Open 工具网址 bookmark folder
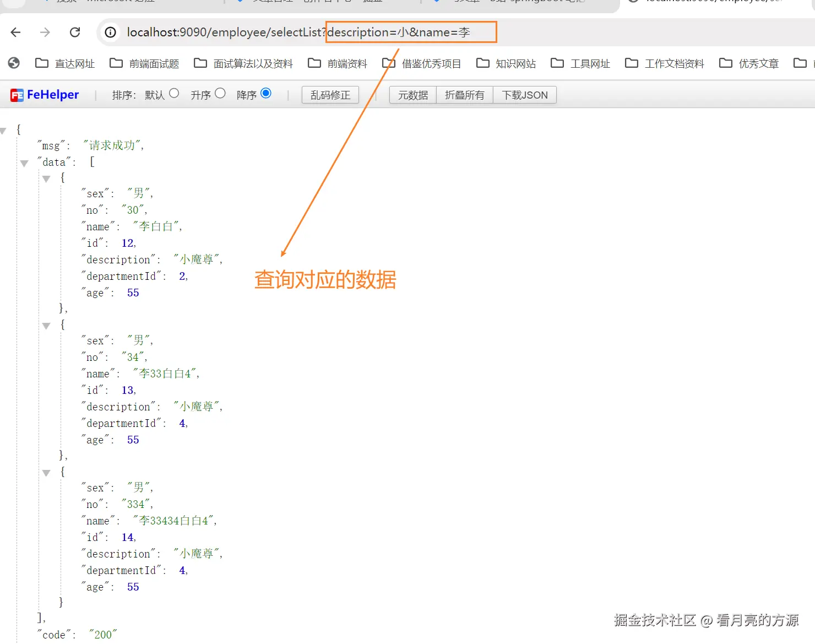The image size is (815, 644). pos(580,63)
